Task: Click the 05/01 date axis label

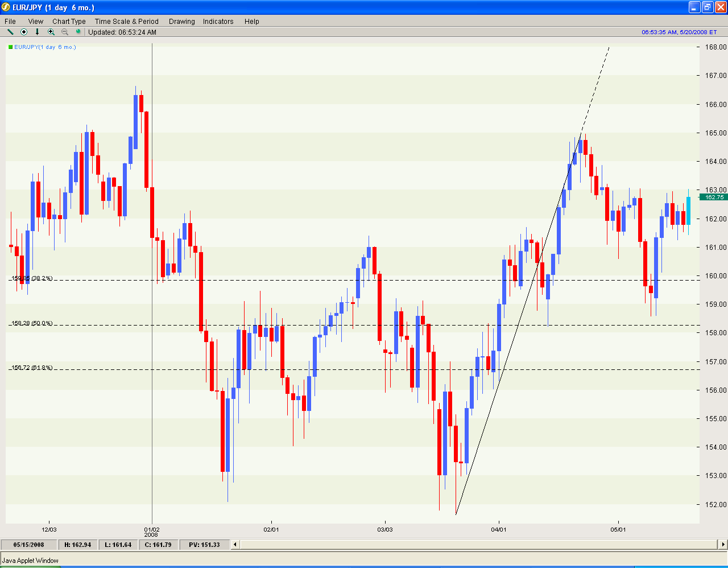Action: pos(618,530)
